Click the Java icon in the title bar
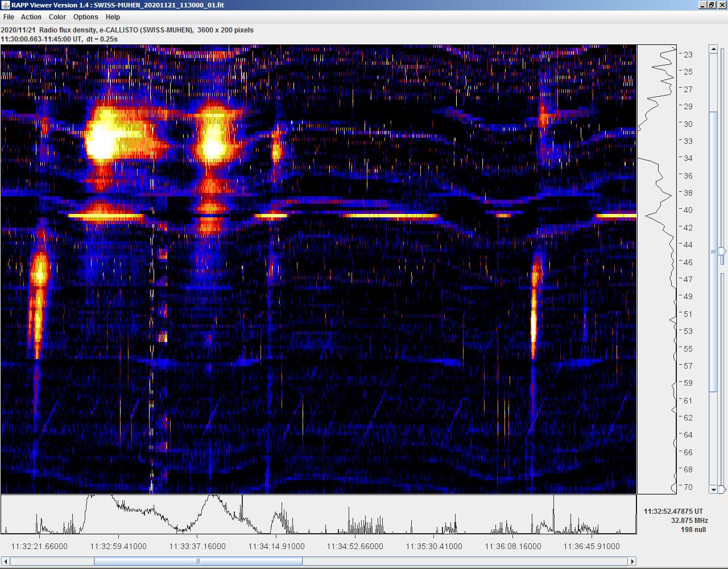Screen dimensions: 728x569 pyautogui.click(x=6, y=5)
